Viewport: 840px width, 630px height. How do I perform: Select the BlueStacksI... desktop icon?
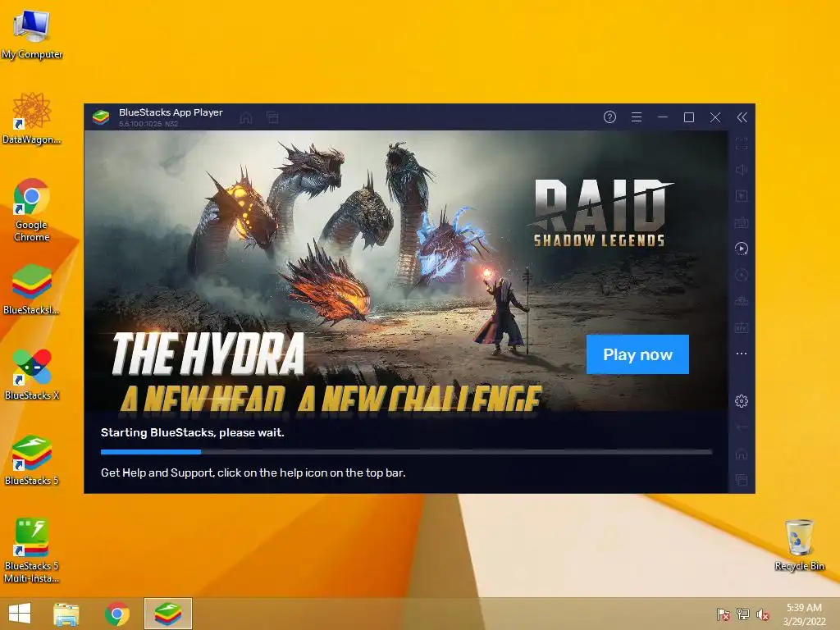[x=32, y=289]
